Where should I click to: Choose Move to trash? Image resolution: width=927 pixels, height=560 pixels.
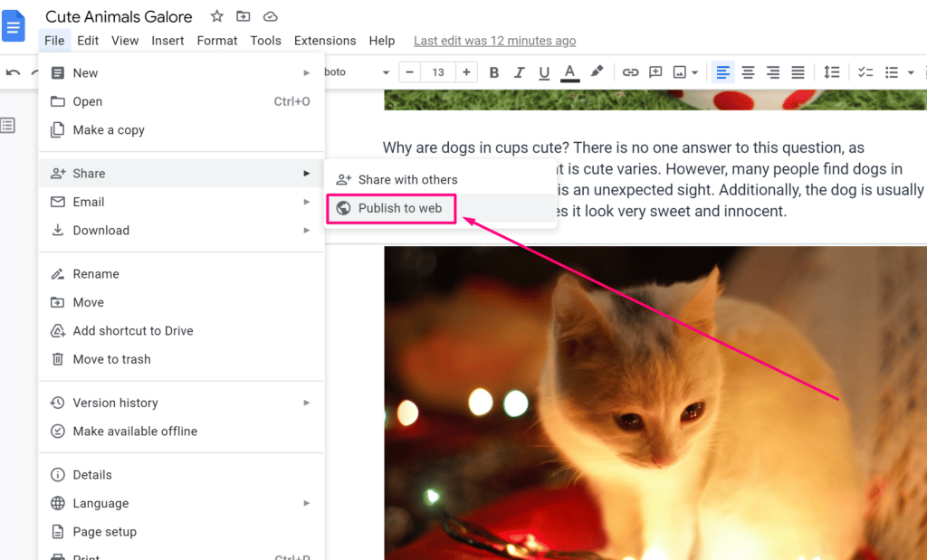click(181, 359)
